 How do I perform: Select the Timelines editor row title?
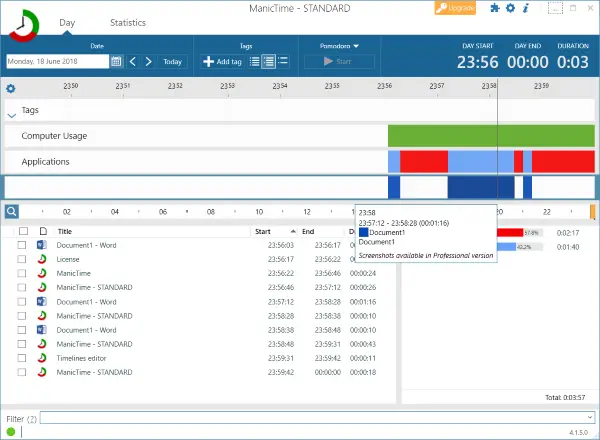point(81,359)
